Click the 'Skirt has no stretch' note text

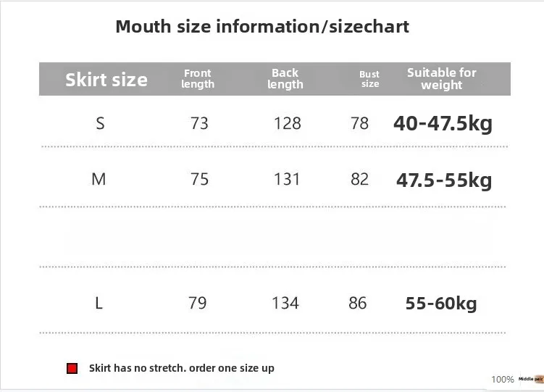click(181, 368)
